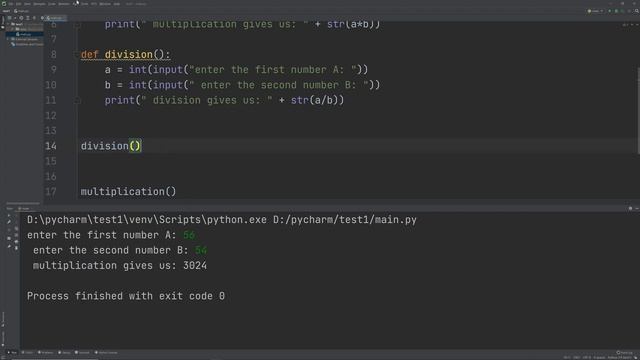This screenshot has width=640, height=360.
Task: Click the multiplication() call on line 17
Action: coord(128,192)
